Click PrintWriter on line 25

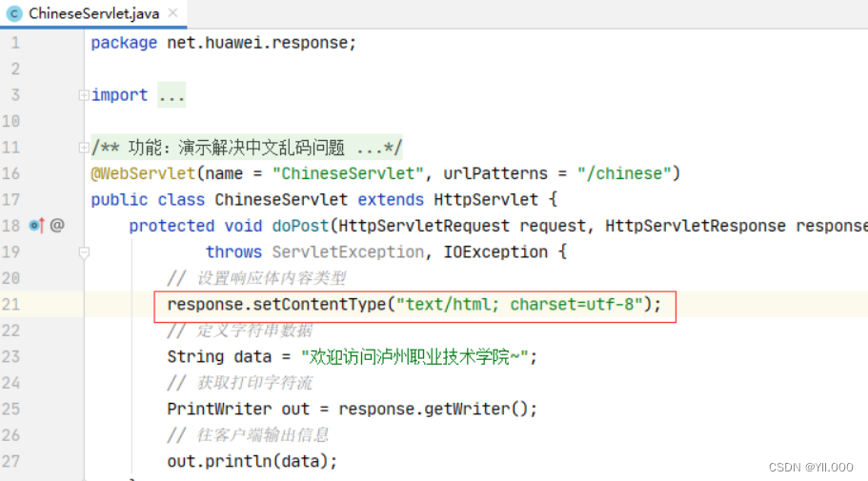pos(219,409)
